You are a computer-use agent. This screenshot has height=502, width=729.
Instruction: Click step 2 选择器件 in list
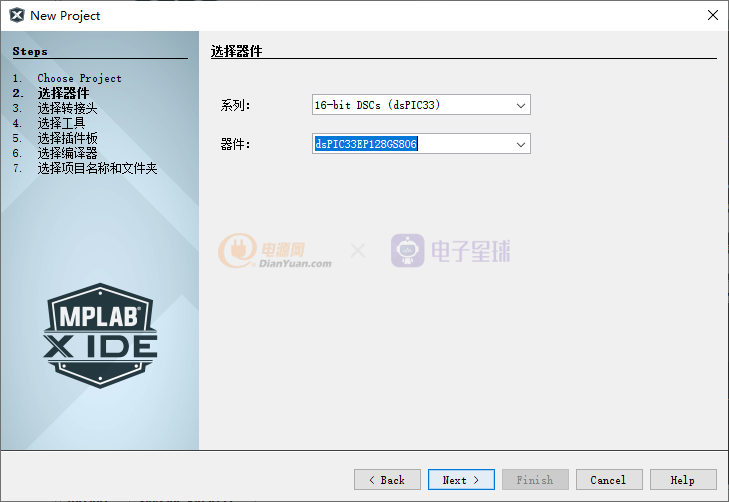coord(62,93)
